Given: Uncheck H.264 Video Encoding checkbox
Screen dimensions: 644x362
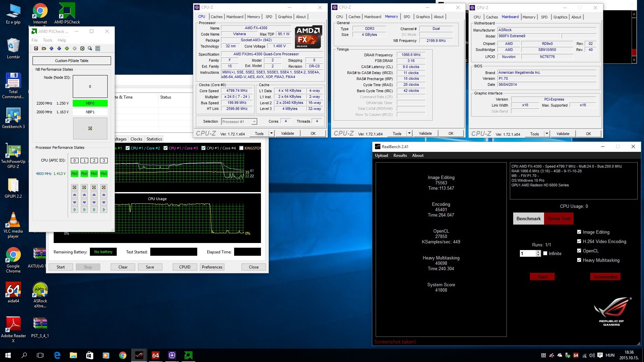Looking at the screenshot, I should 579,241.
